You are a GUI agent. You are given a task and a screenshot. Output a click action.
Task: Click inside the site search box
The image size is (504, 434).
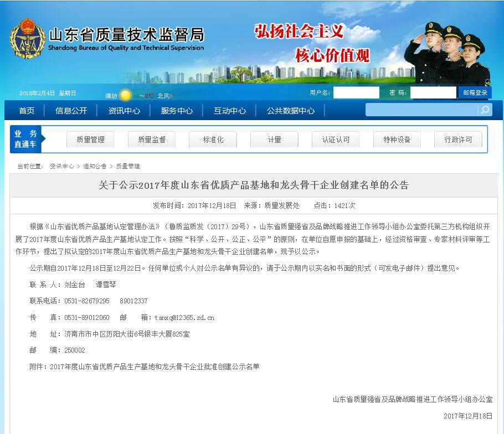pyautogui.click(x=421, y=110)
